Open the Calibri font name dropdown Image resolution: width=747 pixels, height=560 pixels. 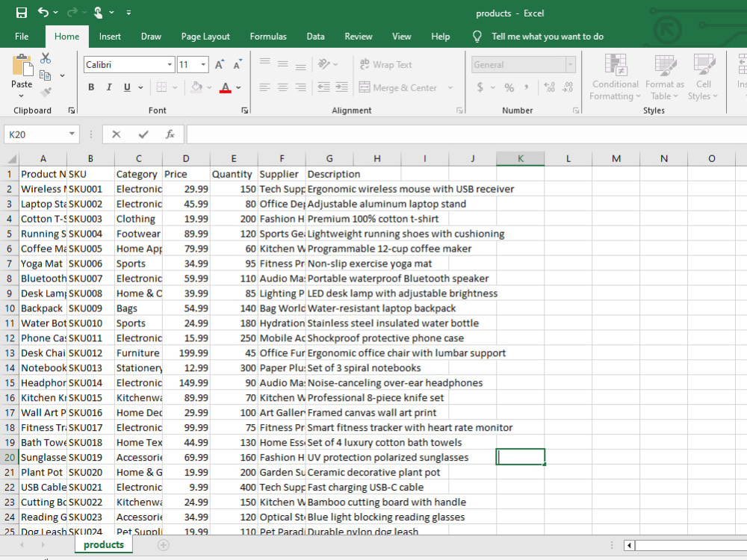[170, 64]
